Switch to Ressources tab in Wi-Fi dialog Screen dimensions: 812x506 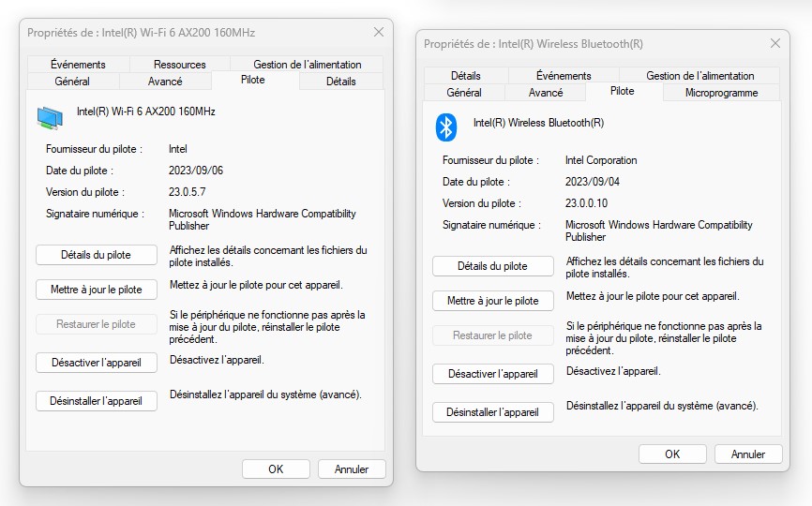(x=179, y=65)
